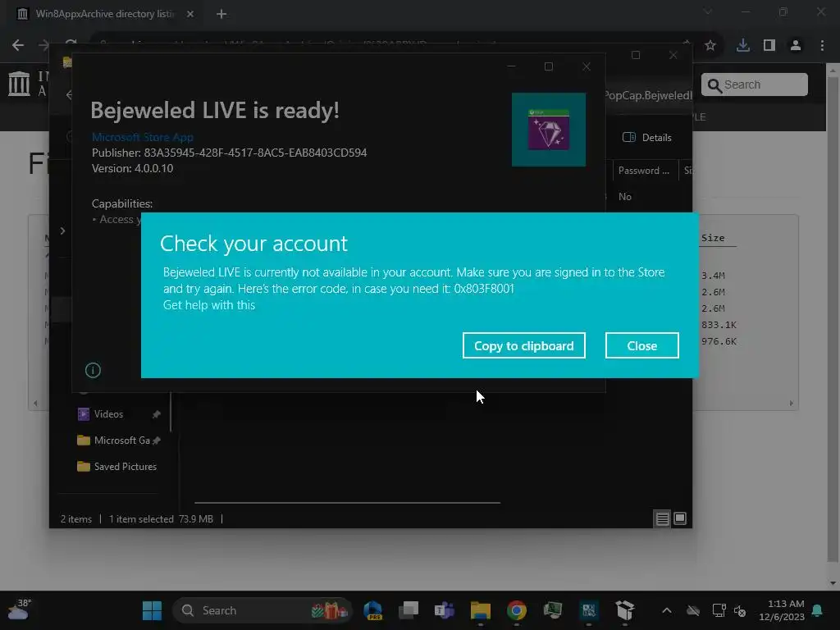Viewport: 840px width, 630px height.
Task: Open the Microsoft Store App link
Action: point(143,137)
